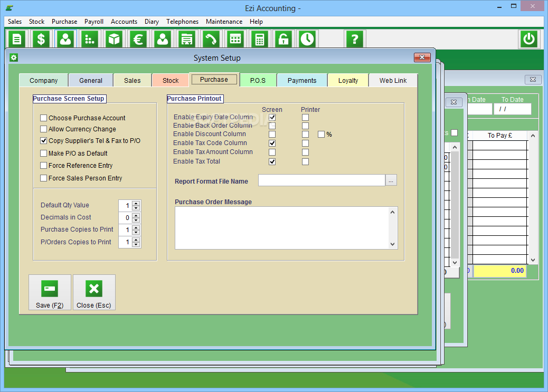This screenshot has width=548, height=392.
Task: Toggle the discount % checkbox
Action: [x=321, y=134]
